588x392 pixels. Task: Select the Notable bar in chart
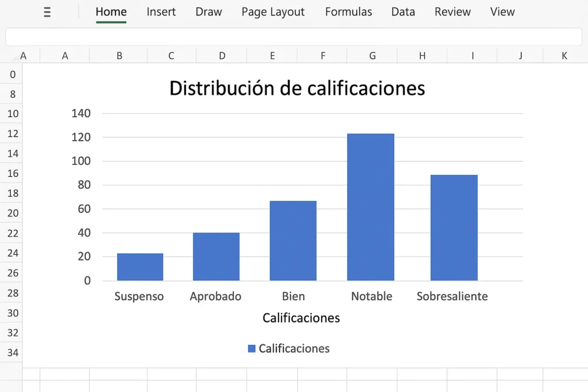[x=371, y=207]
